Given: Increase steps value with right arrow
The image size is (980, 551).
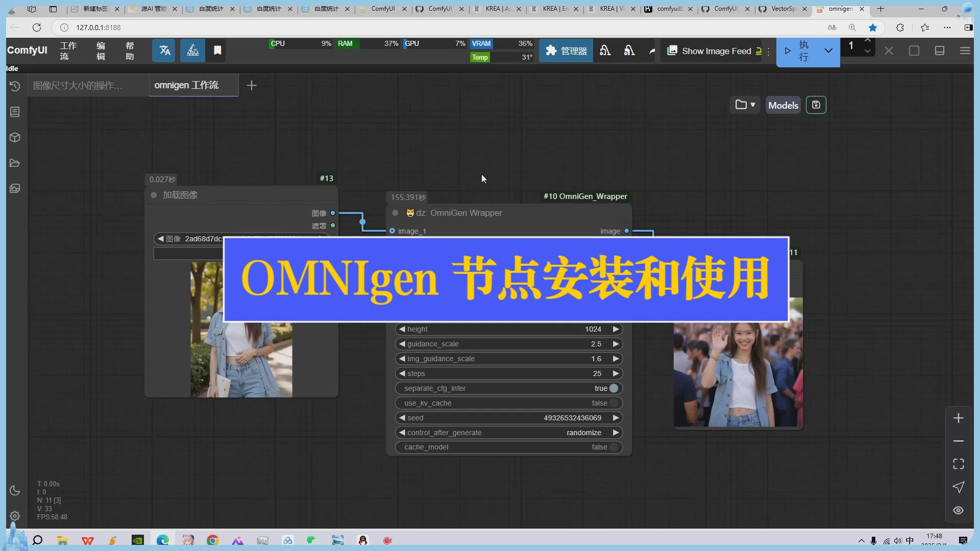Looking at the screenshot, I should 616,373.
